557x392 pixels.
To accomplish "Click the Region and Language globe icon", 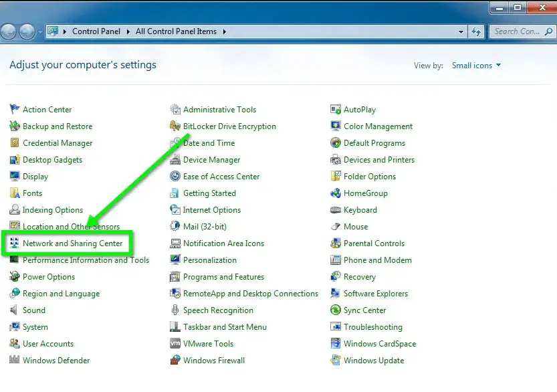I will pyautogui.click(x=15, y=293).
